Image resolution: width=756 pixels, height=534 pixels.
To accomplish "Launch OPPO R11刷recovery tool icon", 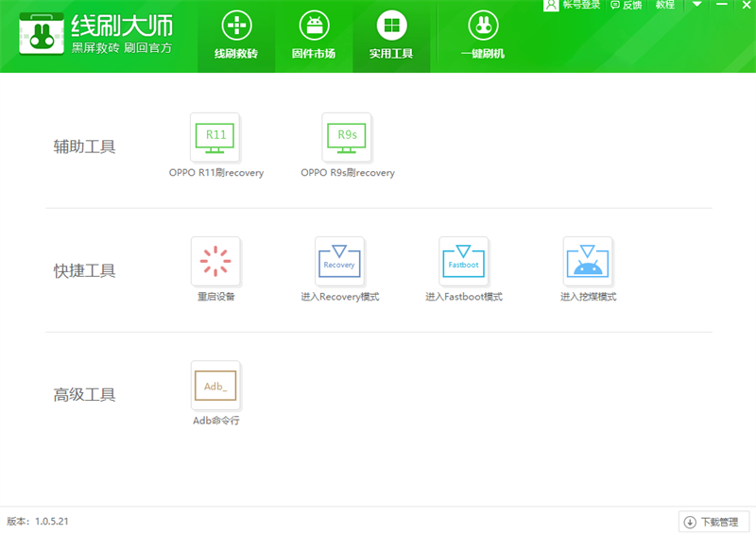I will [215, 137].
